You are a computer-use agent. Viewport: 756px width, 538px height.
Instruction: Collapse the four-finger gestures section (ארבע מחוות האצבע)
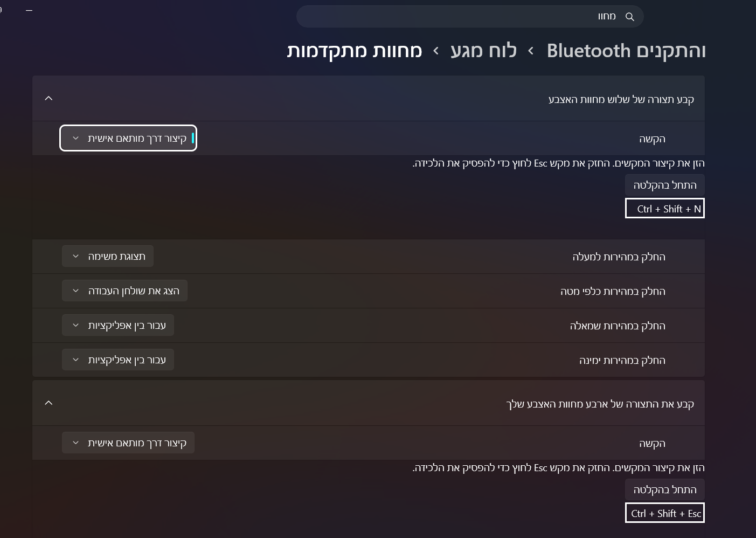tap(48, 403)
